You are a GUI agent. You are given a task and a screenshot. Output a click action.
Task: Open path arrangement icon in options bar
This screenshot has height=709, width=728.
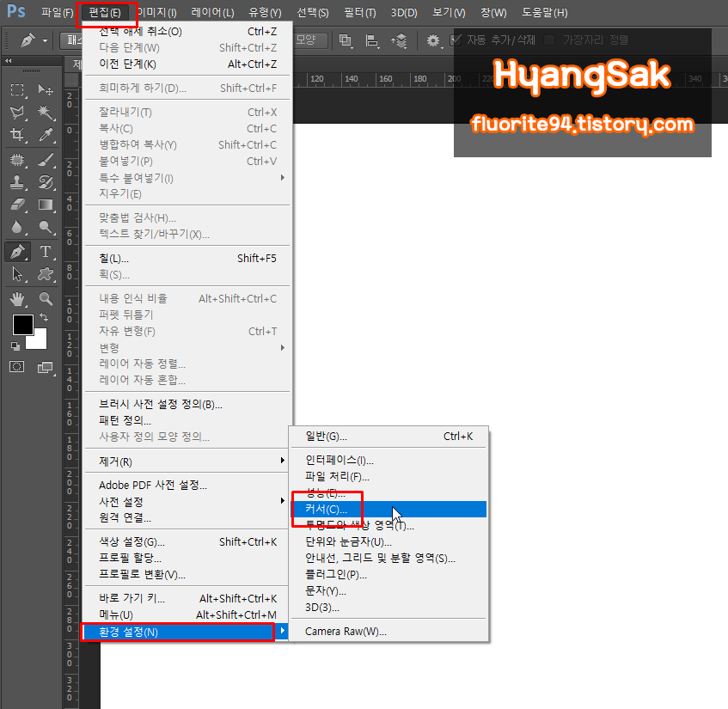[398, 41]
